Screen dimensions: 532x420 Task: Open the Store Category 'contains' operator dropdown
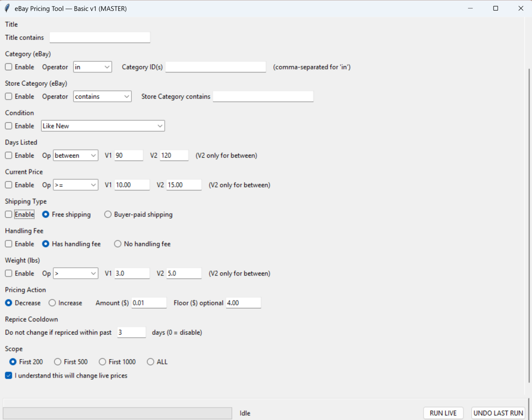(x=102, y=96)
